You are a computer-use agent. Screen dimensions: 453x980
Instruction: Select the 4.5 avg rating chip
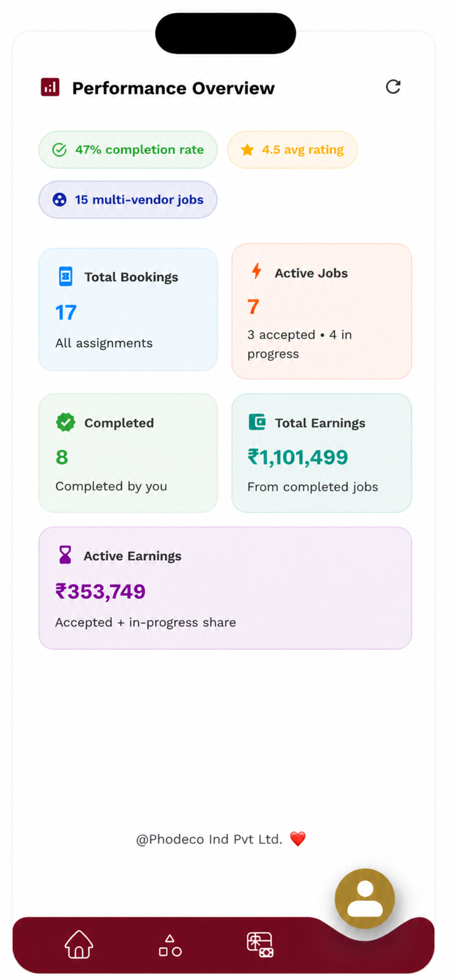pyautogui.click(x=292, y=149)
